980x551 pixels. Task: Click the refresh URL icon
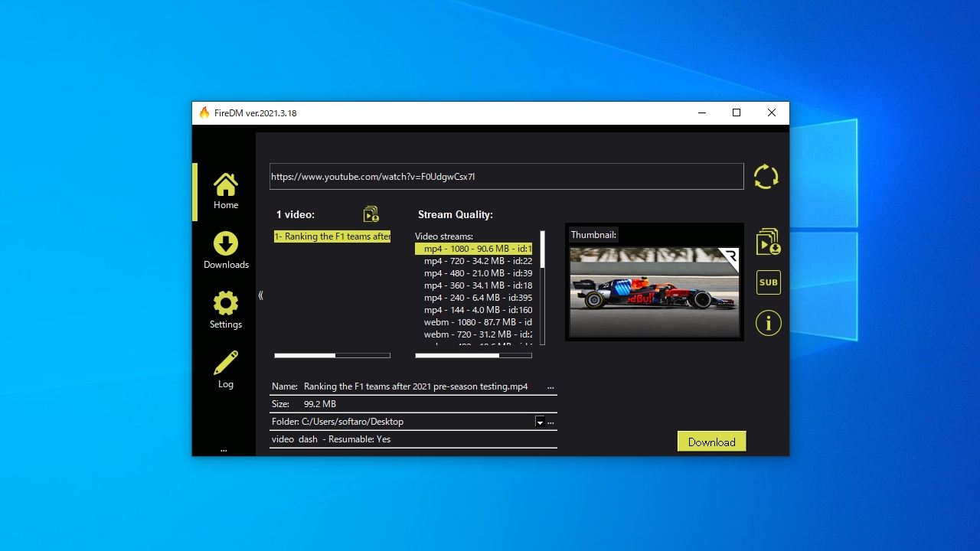click(766, 177)
